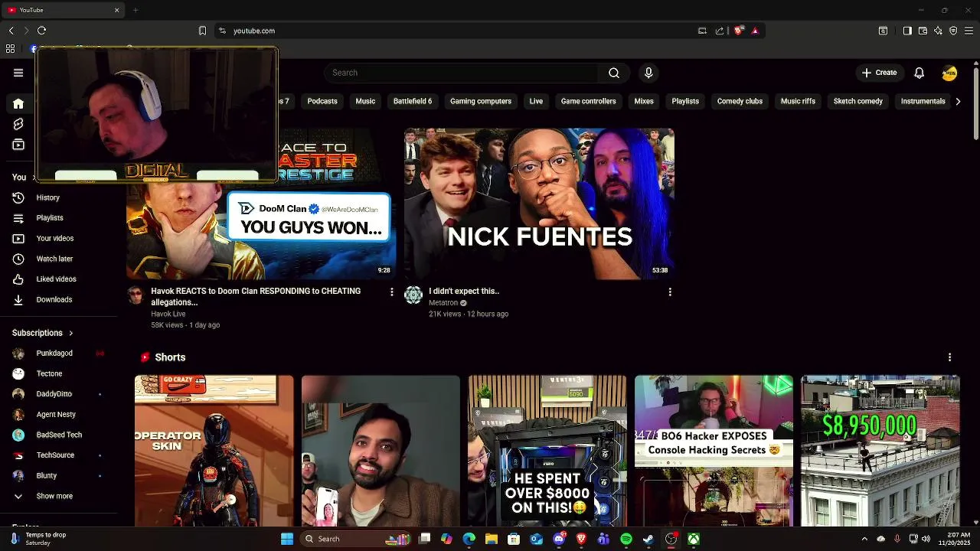980x551 pixels.
Task: Expand Subscriptions section chevron
Action: point(70,333)
